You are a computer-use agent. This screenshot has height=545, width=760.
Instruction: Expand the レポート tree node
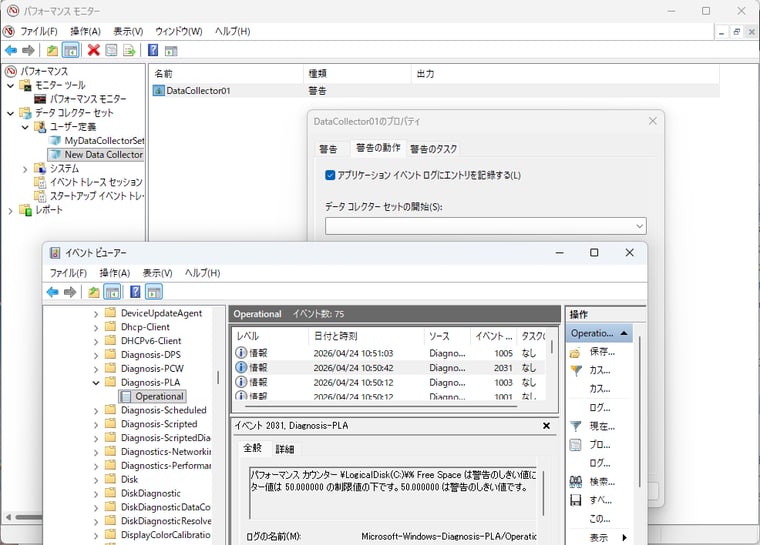coord(11,211)
